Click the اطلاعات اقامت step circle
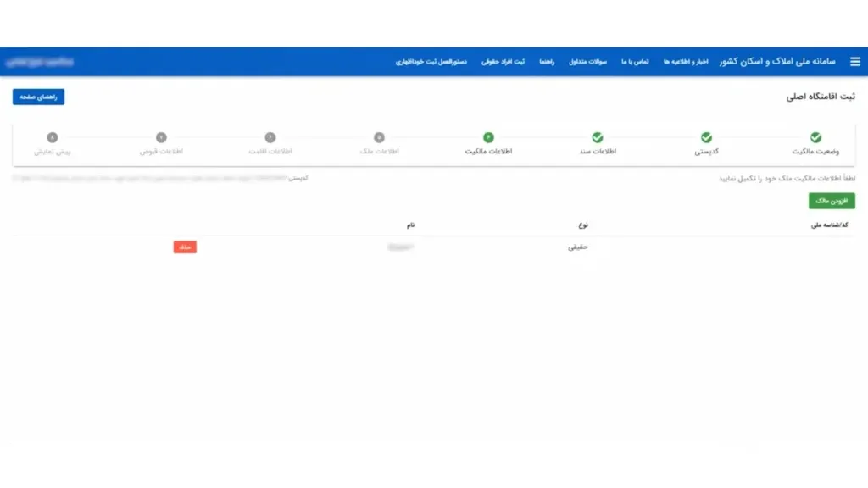The width and height of the screenshot is (868, 488). [270, 137]
